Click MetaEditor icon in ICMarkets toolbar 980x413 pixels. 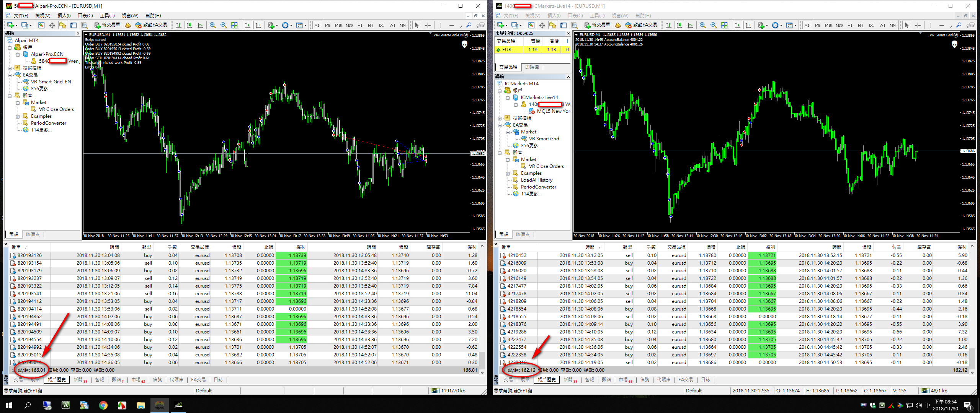click(x=617, y=25)
